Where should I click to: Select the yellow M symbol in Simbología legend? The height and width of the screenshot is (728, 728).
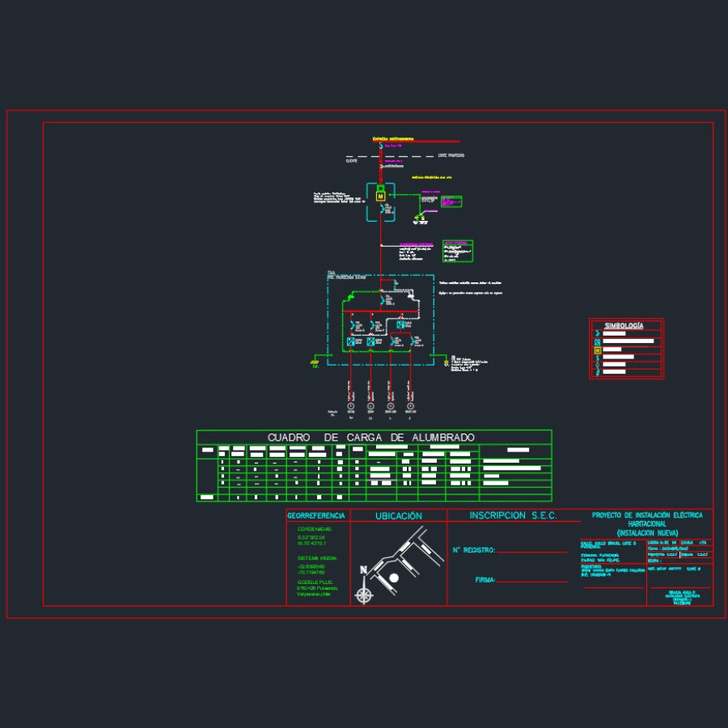(598, 350)
